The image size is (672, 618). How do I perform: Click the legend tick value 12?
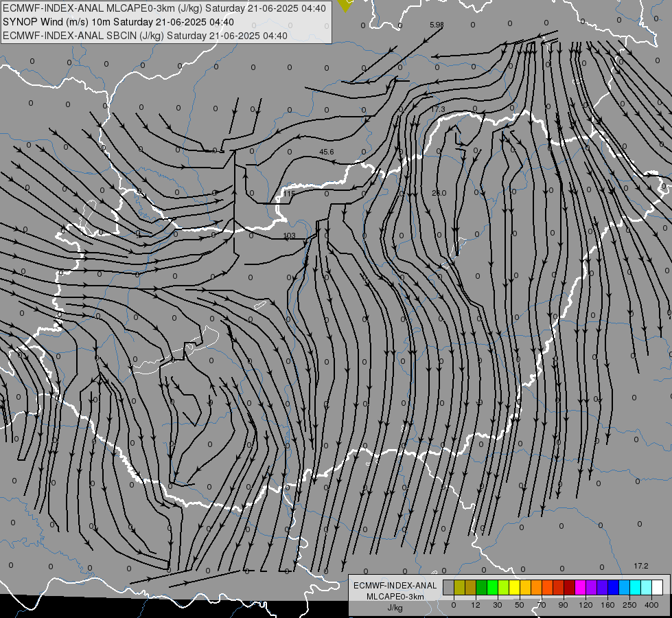pos(476,605)
